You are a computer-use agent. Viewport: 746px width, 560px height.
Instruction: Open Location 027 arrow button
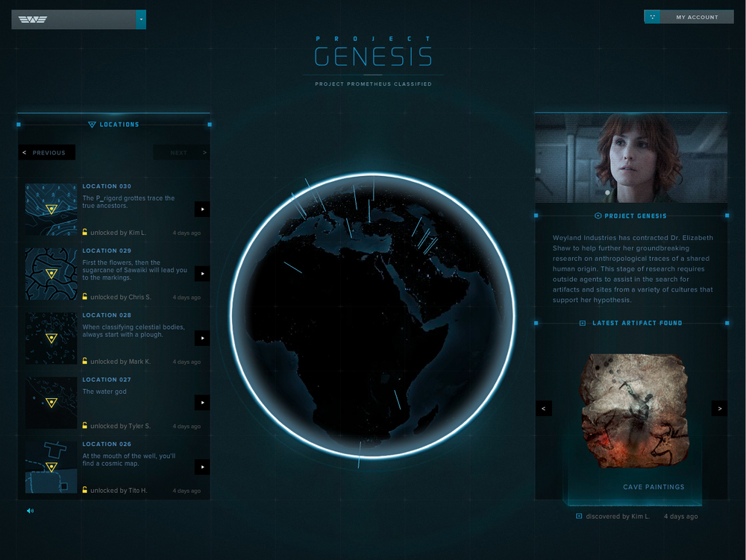point(201,403)
